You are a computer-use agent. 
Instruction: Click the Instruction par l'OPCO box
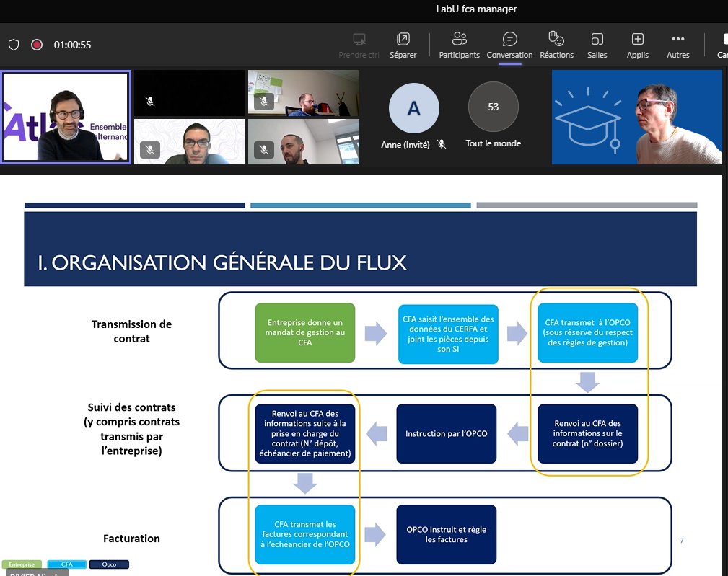[446, 434]
